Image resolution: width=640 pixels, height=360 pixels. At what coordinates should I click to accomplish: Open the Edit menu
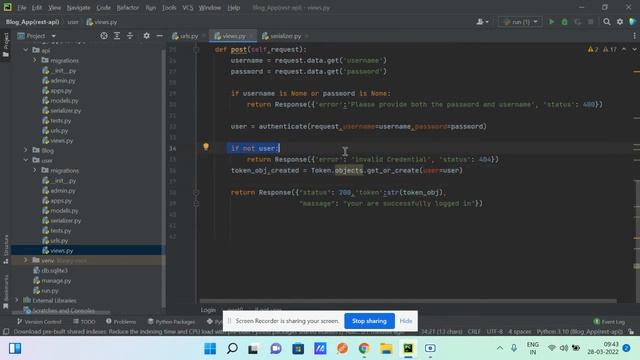point(37,8)
